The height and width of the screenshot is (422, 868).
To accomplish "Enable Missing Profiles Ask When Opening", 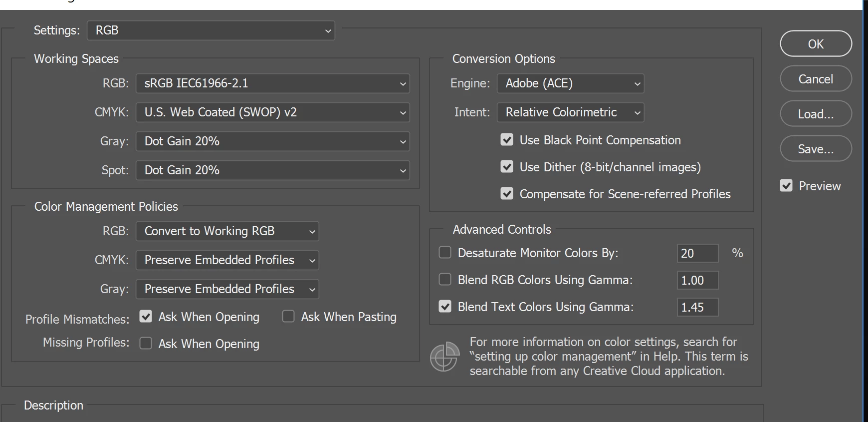I will (146, 344).
